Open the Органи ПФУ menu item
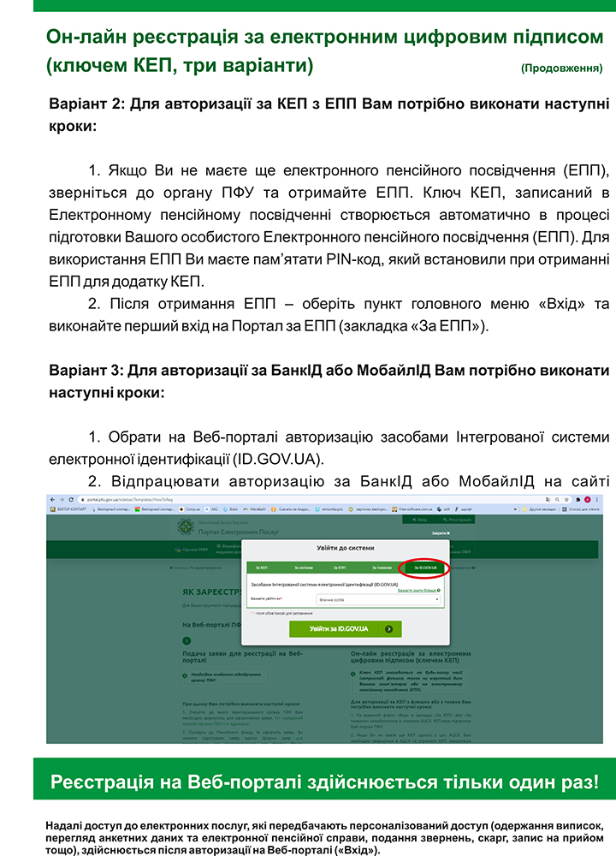The image size is (616, 856). click(191, 550)
